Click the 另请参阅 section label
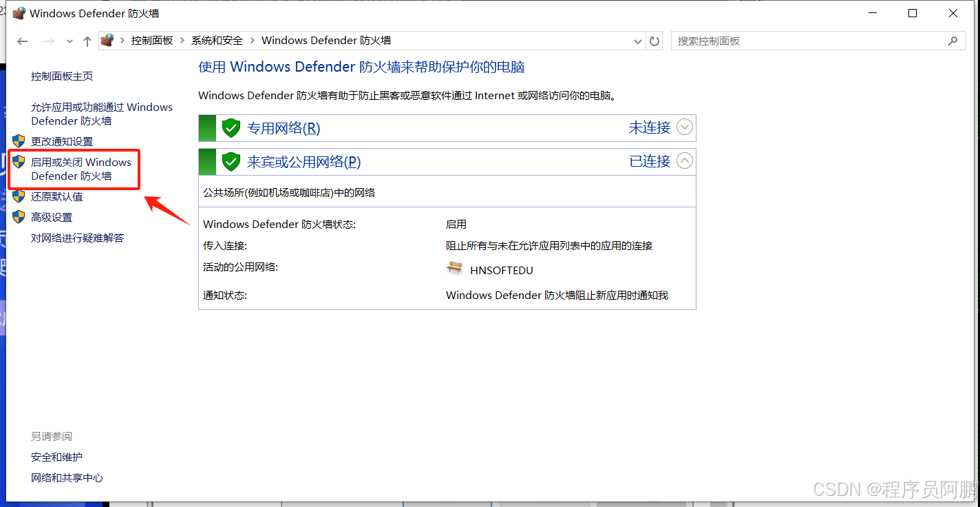This screenshot has width=980, height=507. (x=52, y=437)
